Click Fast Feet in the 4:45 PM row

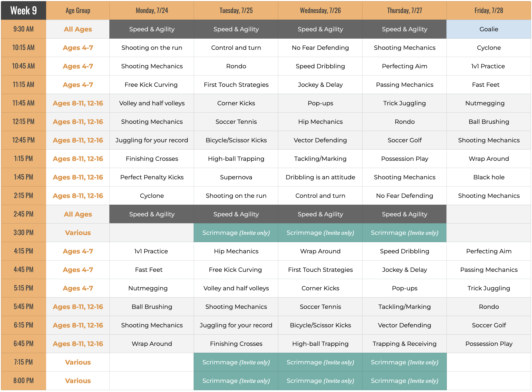(x=152, y=270)
